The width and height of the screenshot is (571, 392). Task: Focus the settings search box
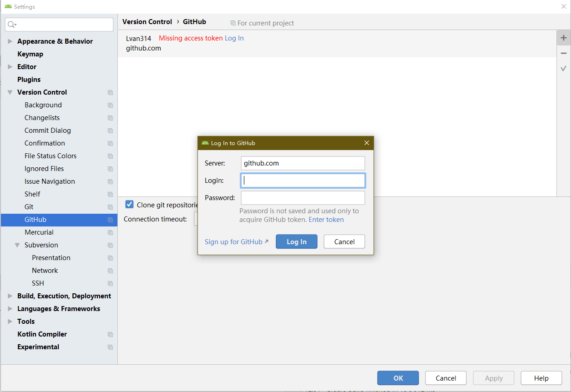pos(59,25)
